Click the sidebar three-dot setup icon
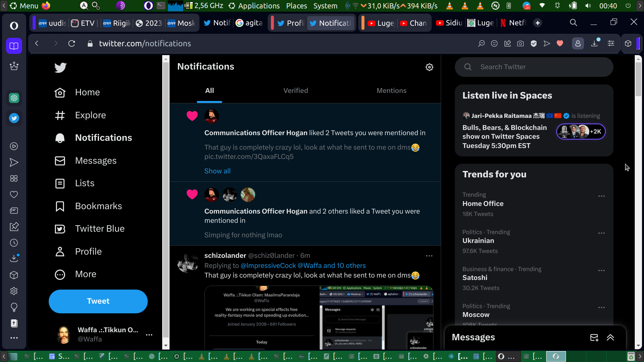 14,338
